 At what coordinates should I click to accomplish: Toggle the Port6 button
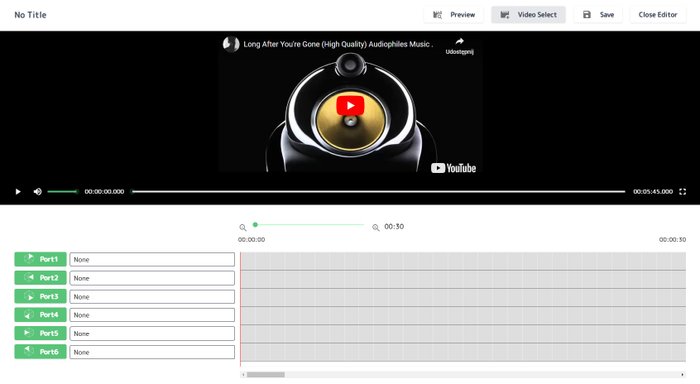click(41, 352)
